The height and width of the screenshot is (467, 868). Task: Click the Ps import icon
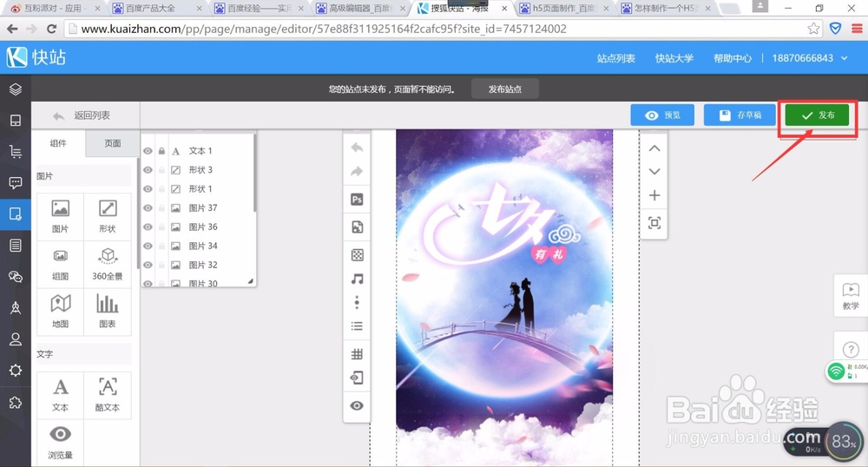click(357, 200)
